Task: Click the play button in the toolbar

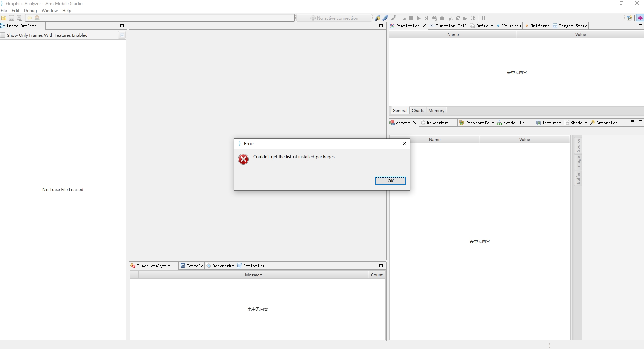Action: pyautogui.click(x=419, y=18)
